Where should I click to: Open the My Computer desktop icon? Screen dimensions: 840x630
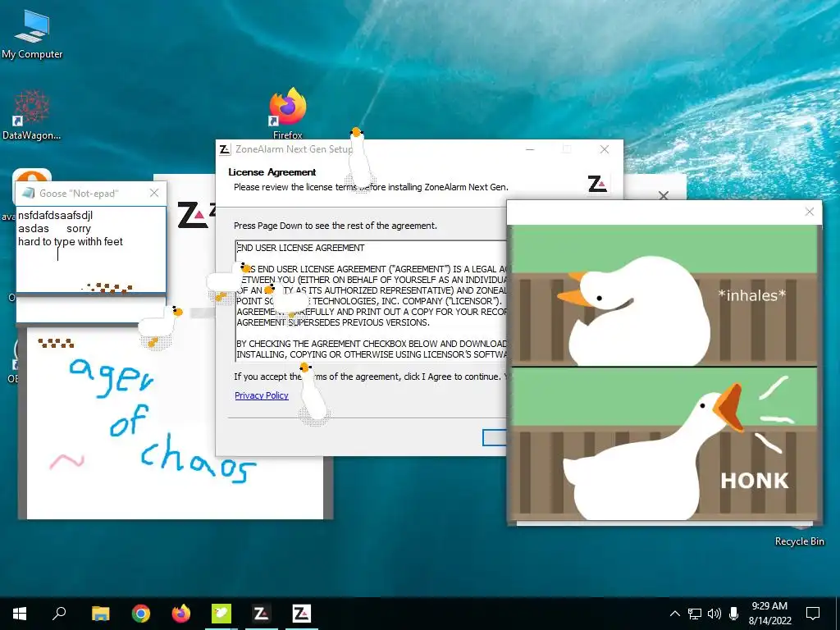(x=32, y=34)
